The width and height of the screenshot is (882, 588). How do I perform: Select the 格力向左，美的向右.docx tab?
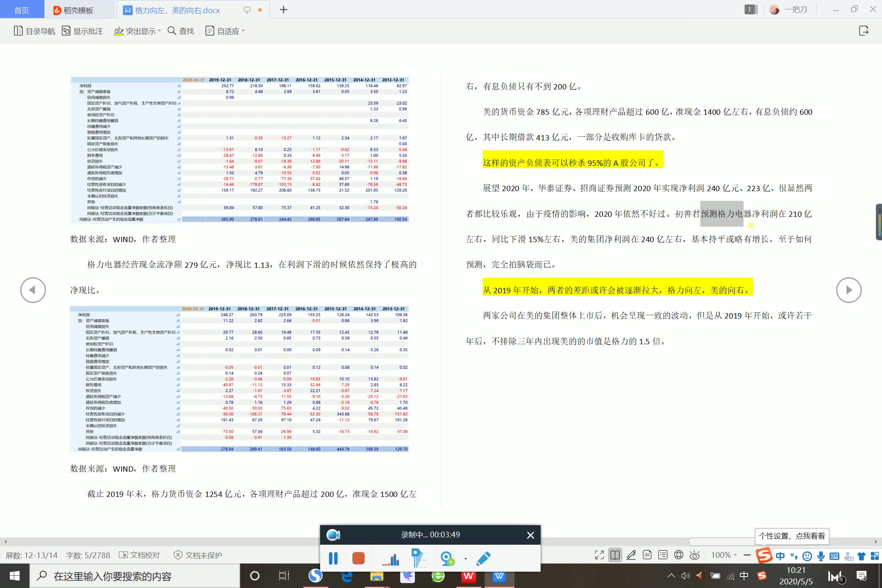click(x=177, y=10)
